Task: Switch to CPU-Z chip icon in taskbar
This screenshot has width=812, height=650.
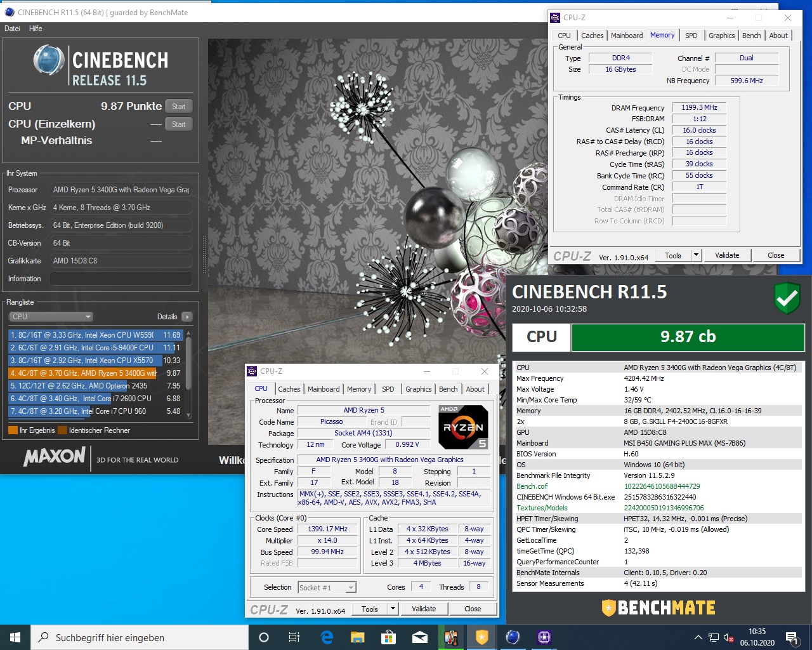Action: click(x=544, y=637)
